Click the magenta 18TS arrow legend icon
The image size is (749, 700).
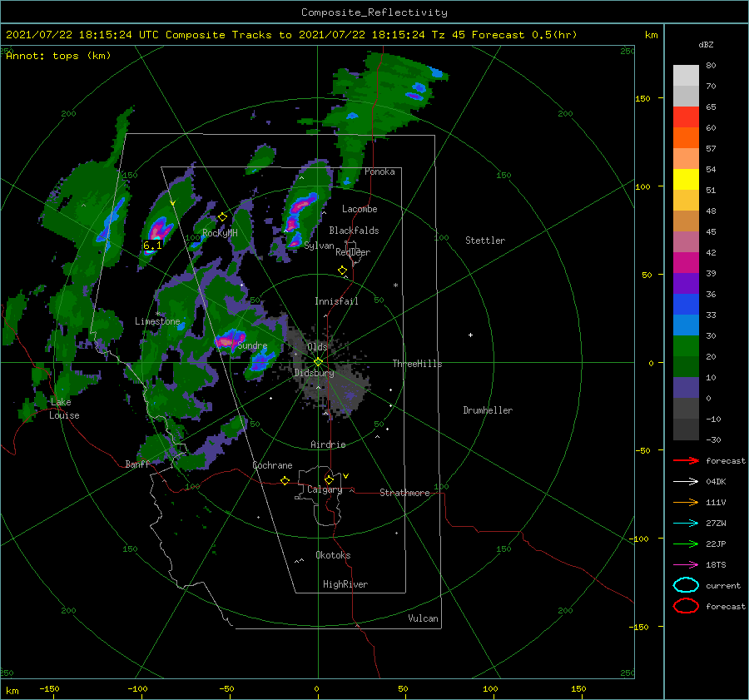point(686,565)
